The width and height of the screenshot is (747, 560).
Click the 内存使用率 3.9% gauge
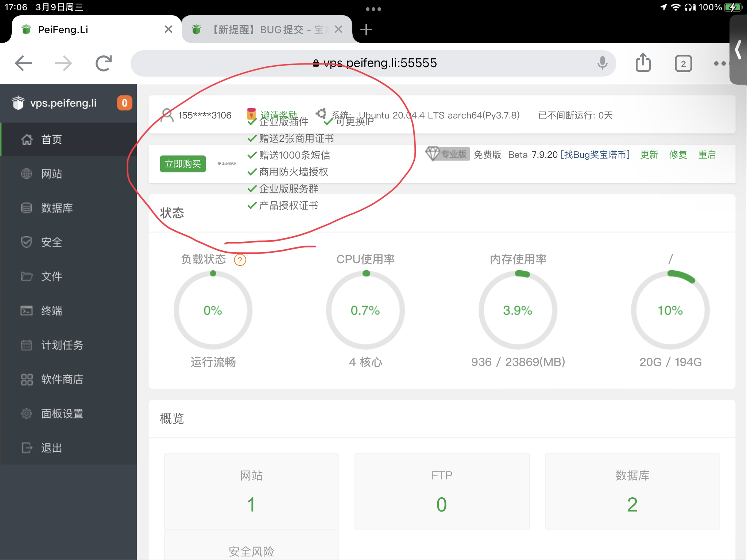coord(518,310)
